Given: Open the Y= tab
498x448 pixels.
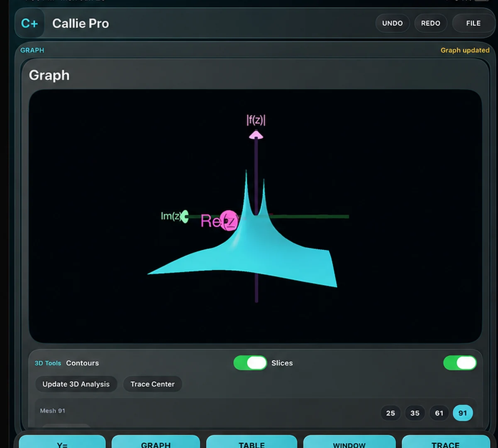Looking at the screenshot, I should tap(62, 443).
